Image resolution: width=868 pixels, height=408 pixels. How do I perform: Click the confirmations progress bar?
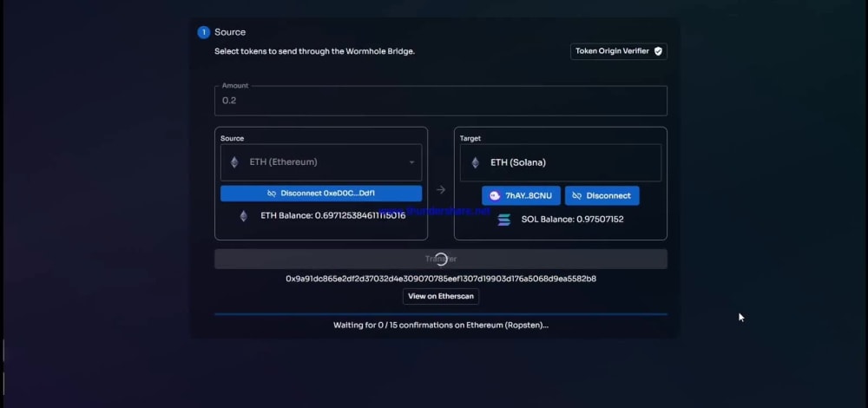pyautogui.click(x=441, y=314)
